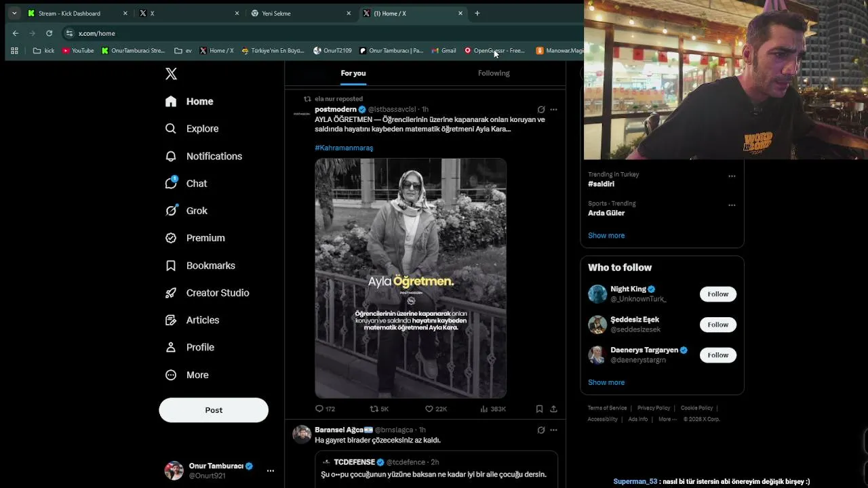Click the Post button
Image resolution: width=868 pixels, height=488 pixels.
214,410
